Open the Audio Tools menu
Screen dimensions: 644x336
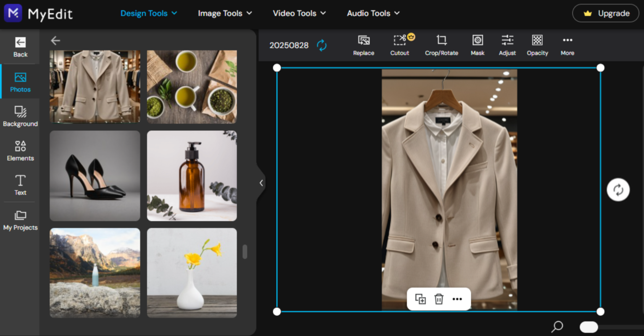373,13
